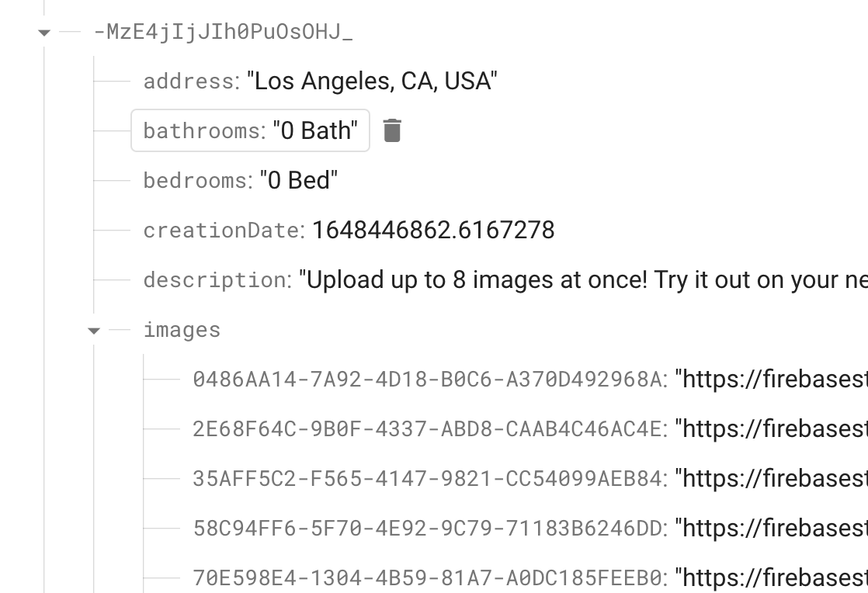Click the firebasestorage URL of image 0486AA14

click(776, 379)
